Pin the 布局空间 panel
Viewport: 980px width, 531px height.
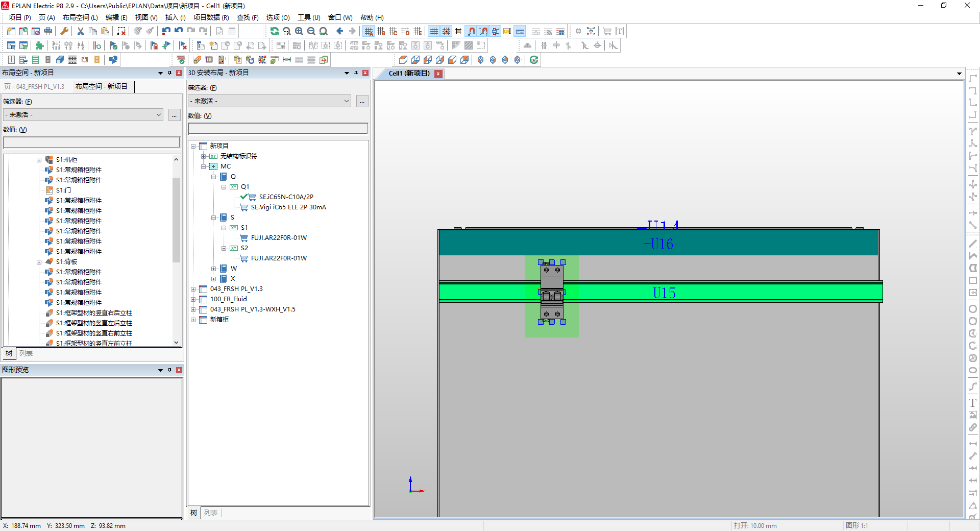pyautogui.click(x=170, y=73)
